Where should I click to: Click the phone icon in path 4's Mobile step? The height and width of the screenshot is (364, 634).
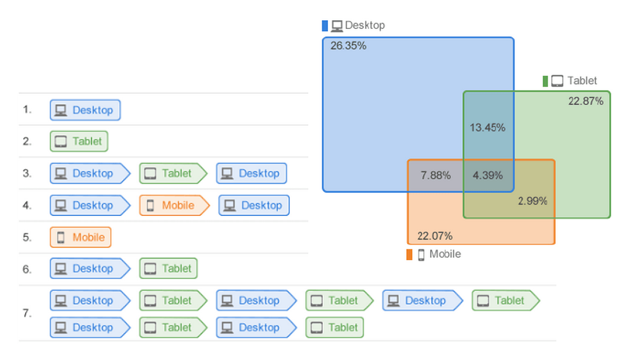click(150, 205)
